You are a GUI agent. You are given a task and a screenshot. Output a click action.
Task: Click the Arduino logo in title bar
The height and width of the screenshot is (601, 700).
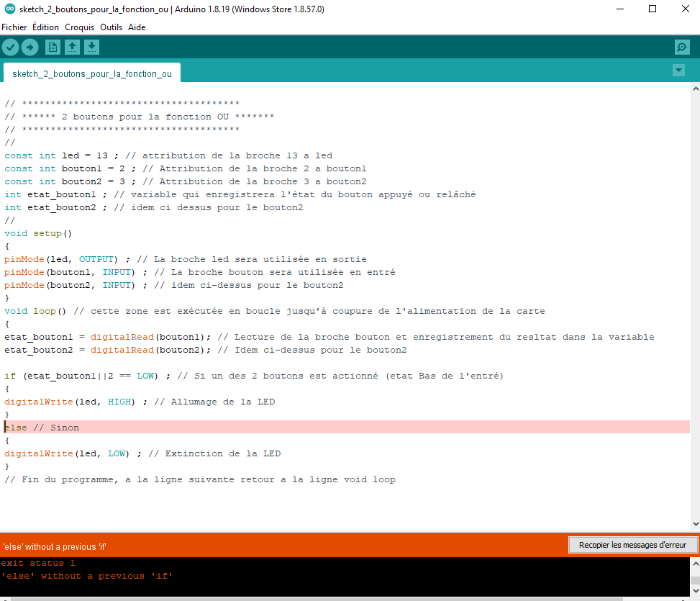[x=9, y=8]
